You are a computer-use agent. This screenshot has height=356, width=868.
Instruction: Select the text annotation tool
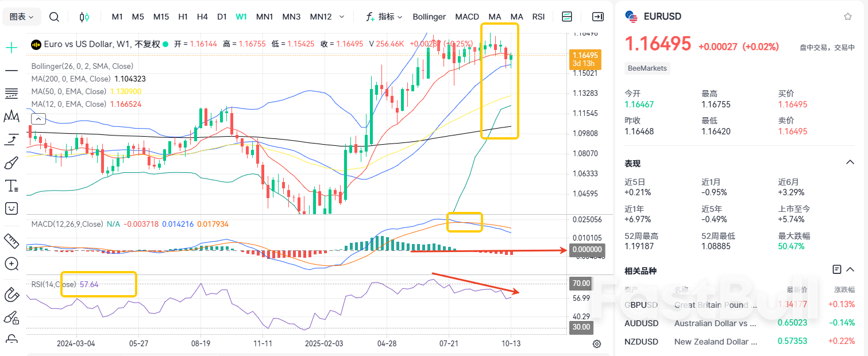coord(11,185)
